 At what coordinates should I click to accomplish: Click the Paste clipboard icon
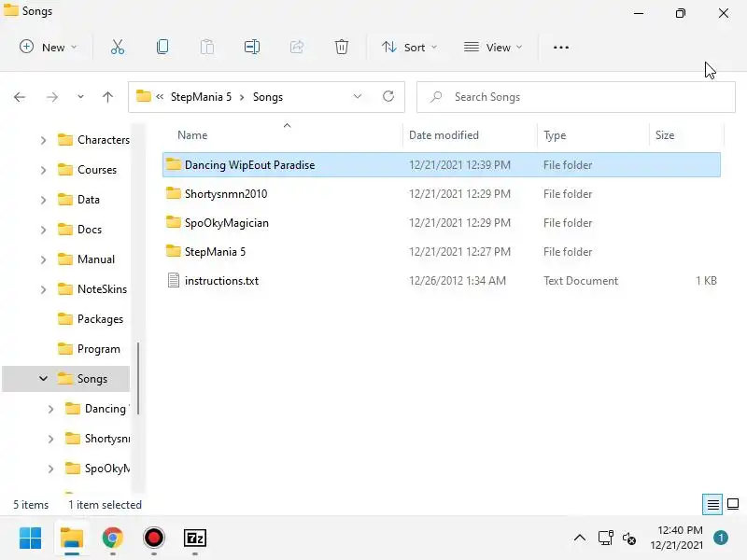[x=206, y=48]
